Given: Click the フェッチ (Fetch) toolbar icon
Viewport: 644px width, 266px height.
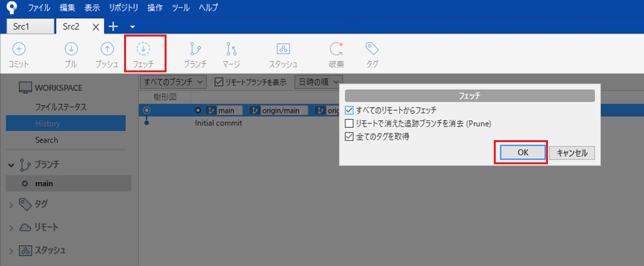Looking at the screenshot, I should [x=143, y=49].
